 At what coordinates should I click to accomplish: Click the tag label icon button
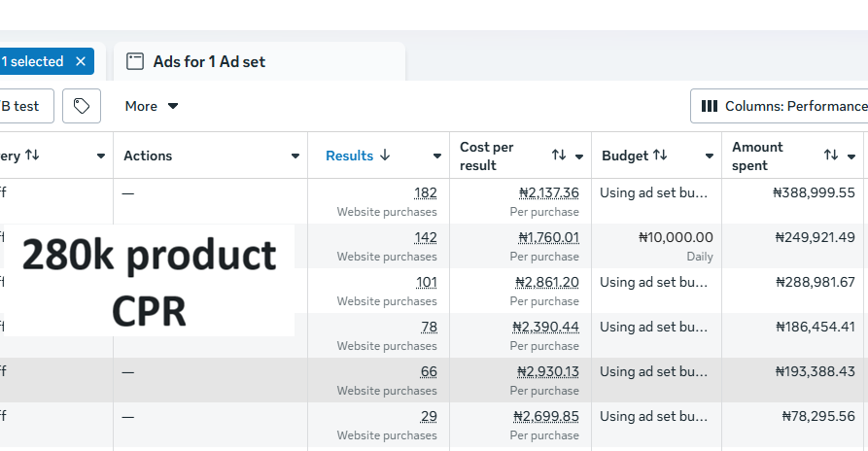82,106
